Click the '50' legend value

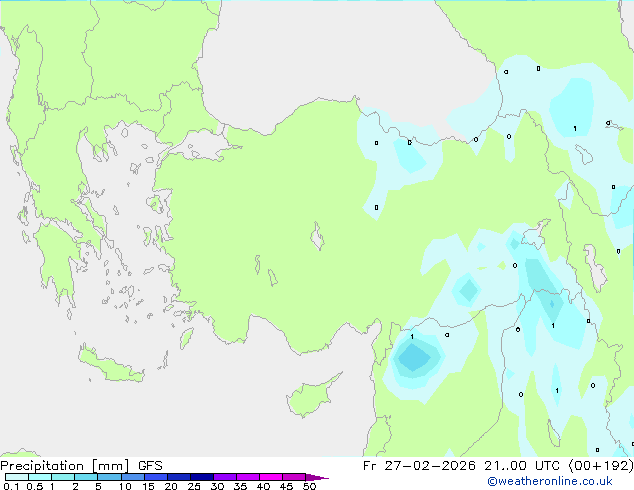tap(309, 486)
